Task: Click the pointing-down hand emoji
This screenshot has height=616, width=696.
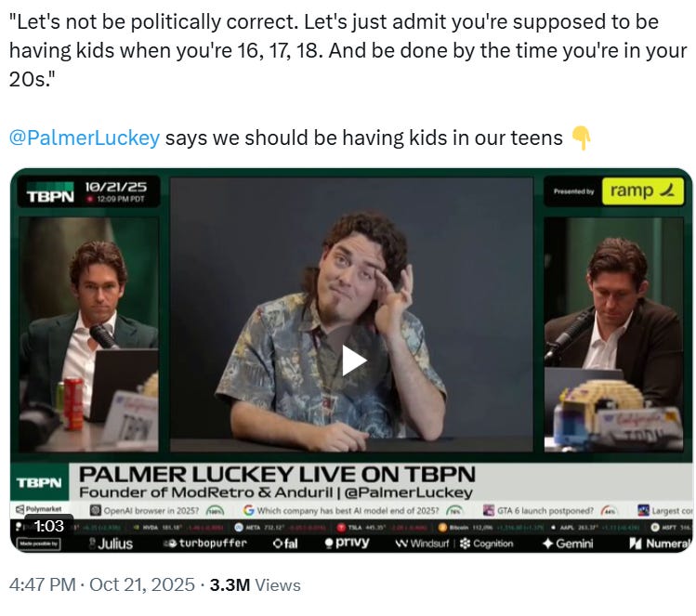Action: pyautogui.click(x=581, y=138)
